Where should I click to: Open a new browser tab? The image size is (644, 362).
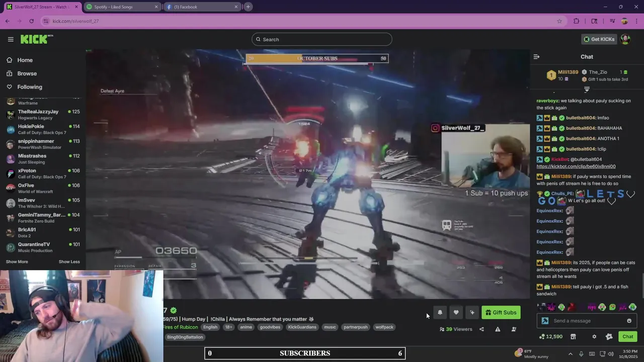[x=248, y=7]
